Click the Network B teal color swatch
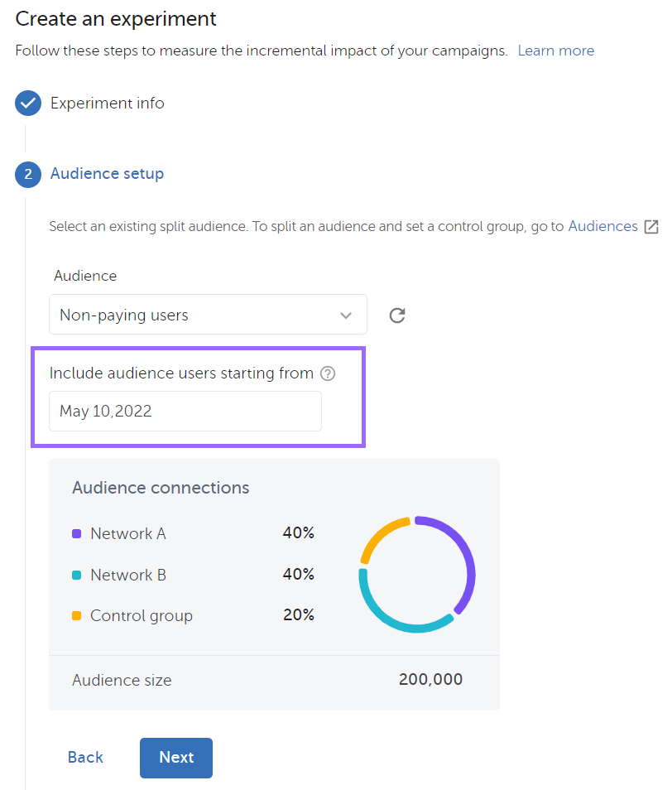Image resolution: width=672 pixels, height=790 pixels. click(77, 576)
